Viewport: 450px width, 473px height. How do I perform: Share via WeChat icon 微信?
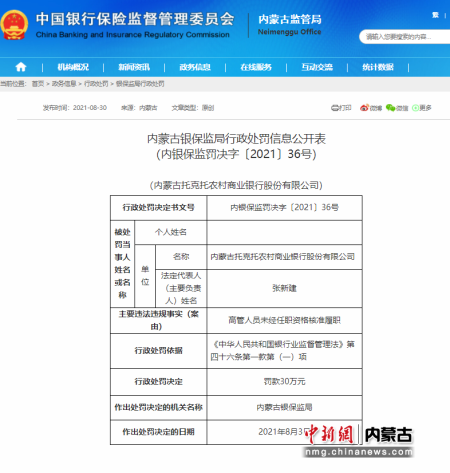[x=397, y=108]
